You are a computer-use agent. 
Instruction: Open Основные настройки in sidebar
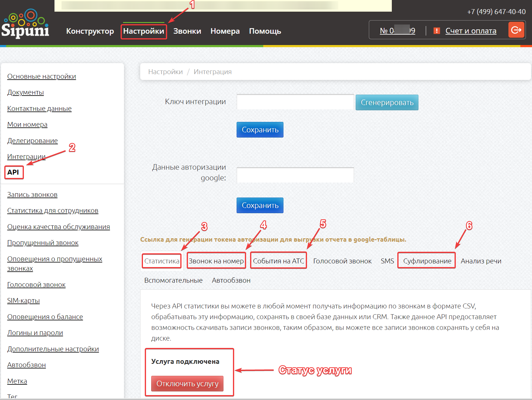(x=42, y=76)
